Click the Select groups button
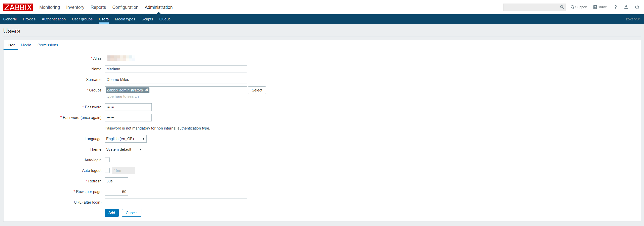 coord(257,90)
